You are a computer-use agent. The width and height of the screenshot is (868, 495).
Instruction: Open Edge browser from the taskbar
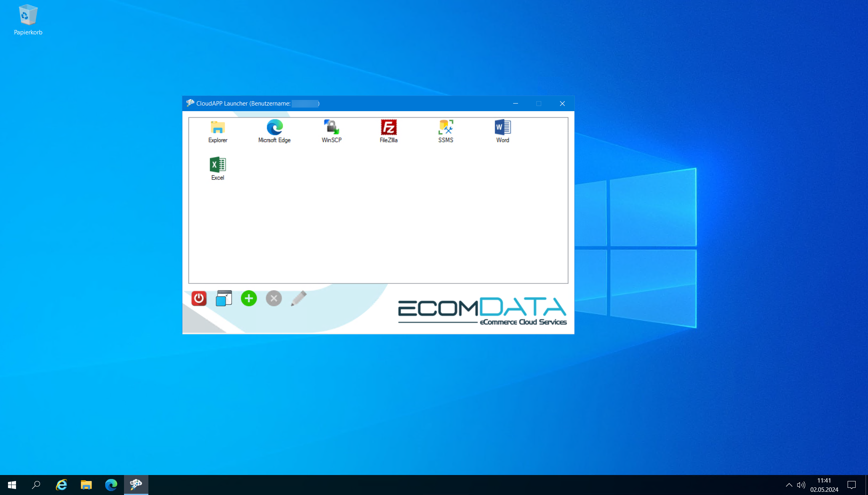[111, 485]
